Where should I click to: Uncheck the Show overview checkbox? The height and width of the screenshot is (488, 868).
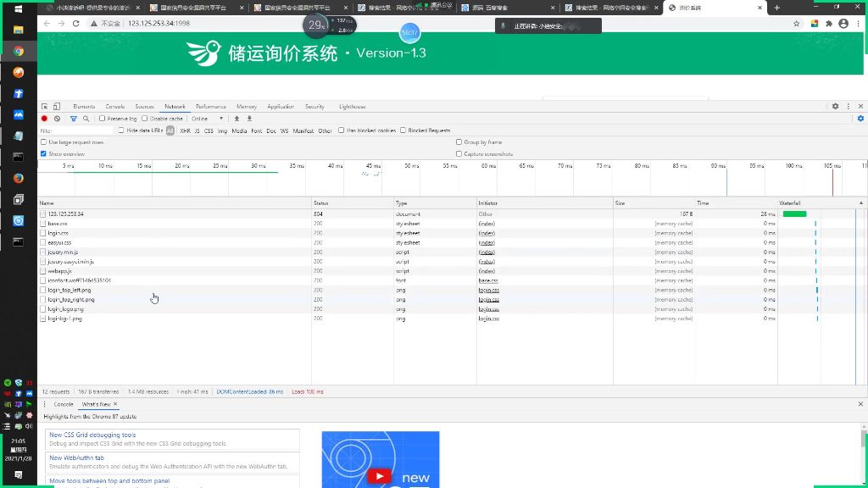[44, 154]
